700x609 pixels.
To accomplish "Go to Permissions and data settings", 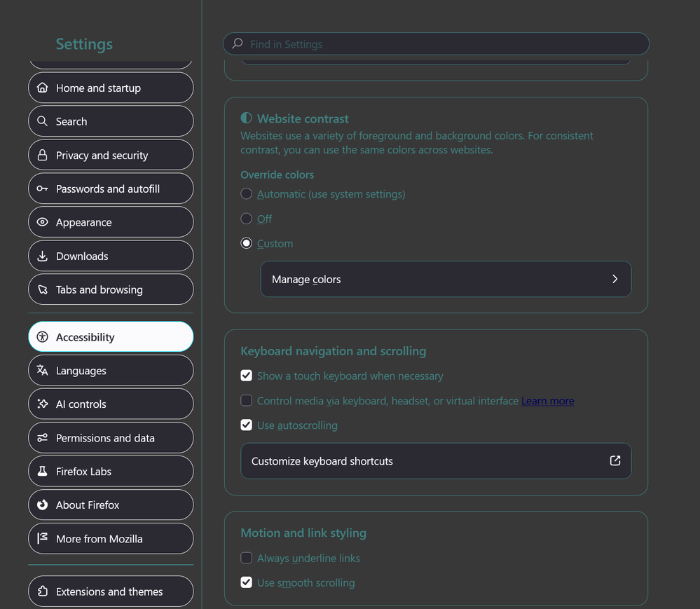I will point(111,437).
